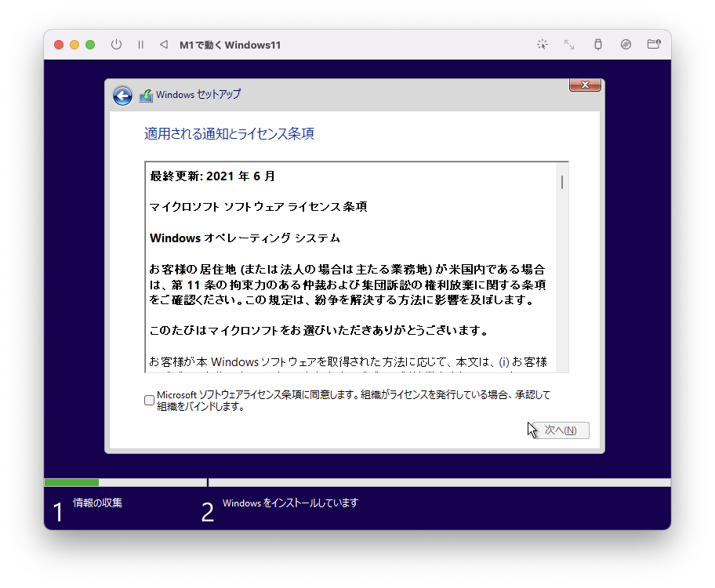Click the 次へ(N) button
The image size is (715, 588).
coord(561,430)
